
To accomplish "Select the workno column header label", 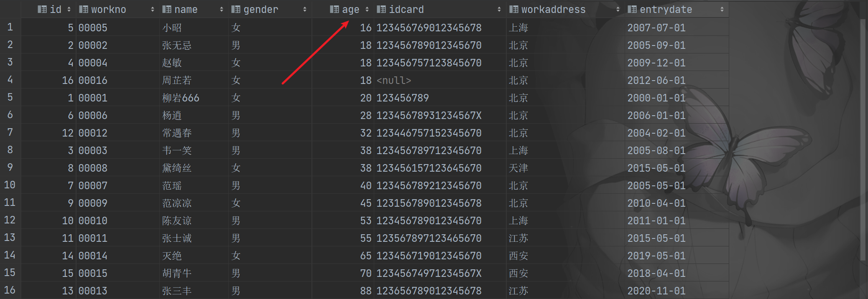I will click(x=109, y=9).
